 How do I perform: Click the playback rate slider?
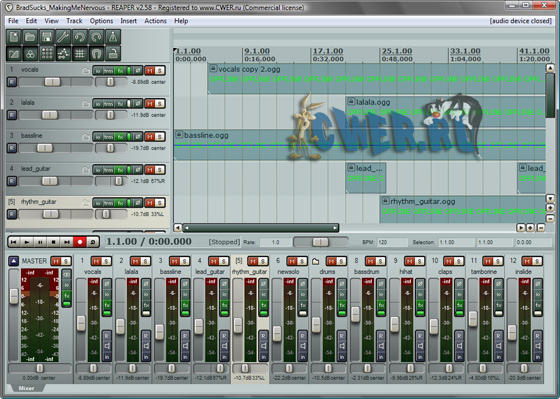click(x=320, y=242)
